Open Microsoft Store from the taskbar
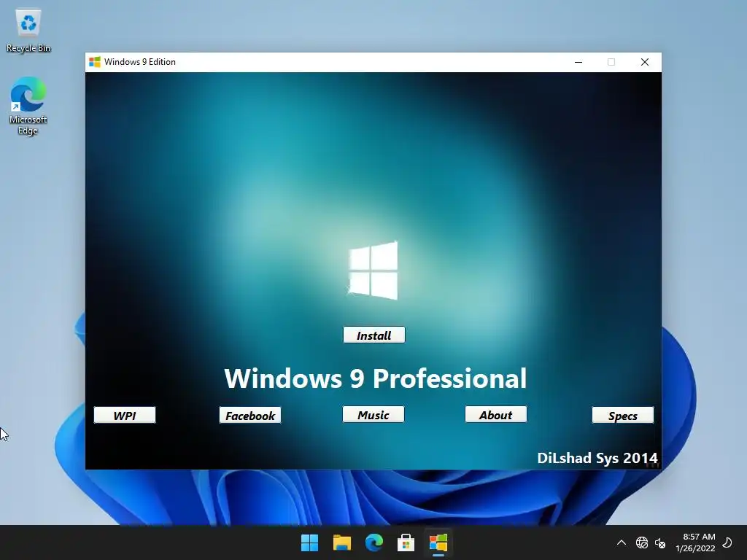This screenshot has width=747, height=560. click(x=406, y=542)
